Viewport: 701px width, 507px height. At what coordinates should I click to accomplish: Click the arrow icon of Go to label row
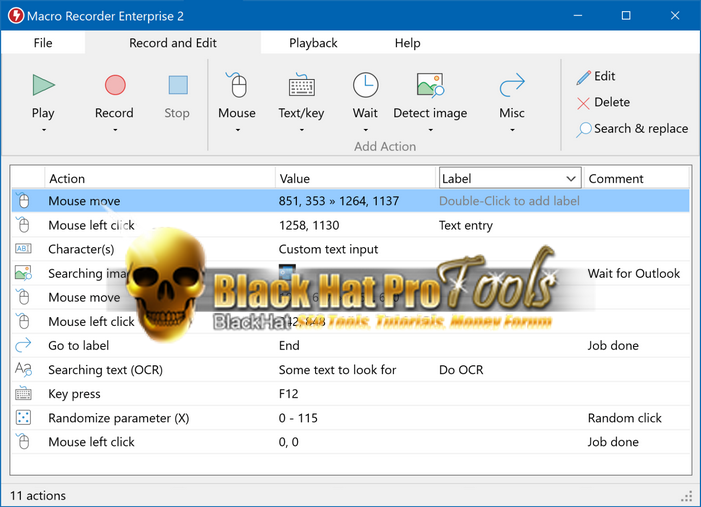(23, 345)
